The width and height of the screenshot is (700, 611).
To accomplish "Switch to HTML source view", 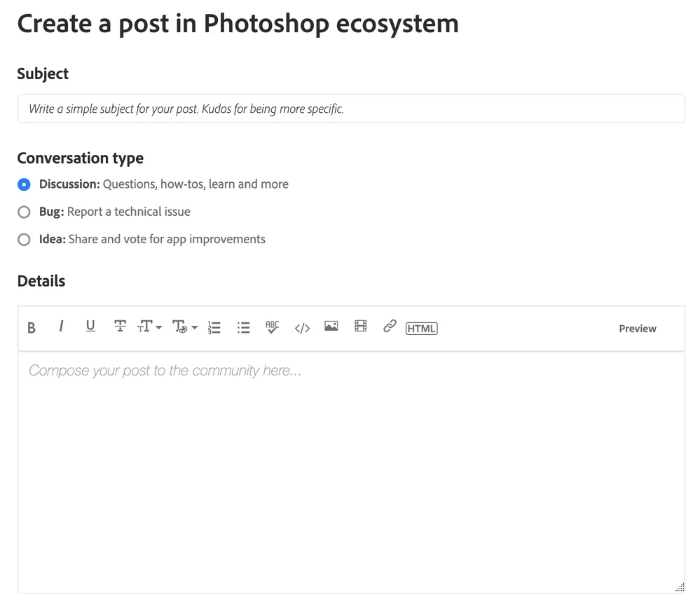I will pos(421,329).
